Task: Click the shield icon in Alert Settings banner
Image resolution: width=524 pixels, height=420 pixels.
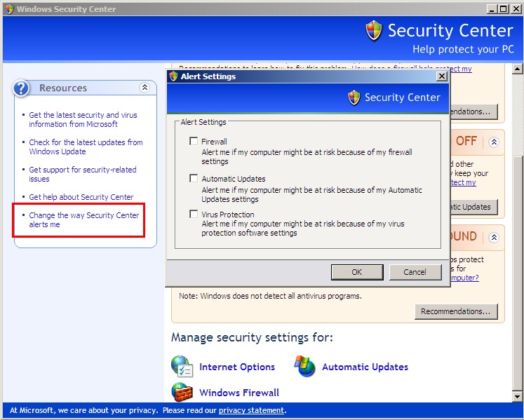Action: click(x=354, y=97)
